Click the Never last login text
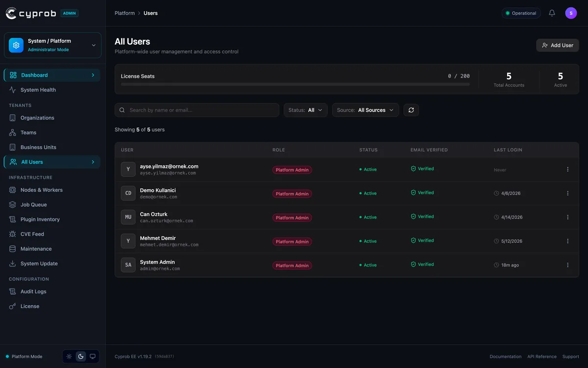 tap(500, 170)
